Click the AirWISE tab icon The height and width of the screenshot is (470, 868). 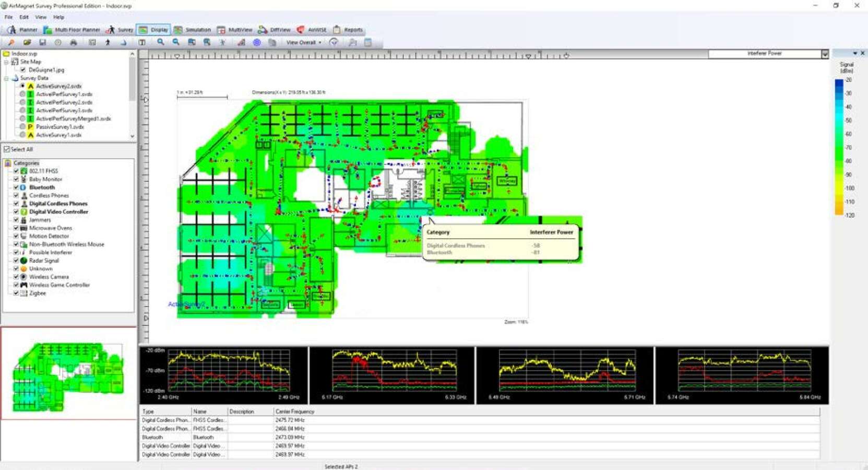[301, 30]
